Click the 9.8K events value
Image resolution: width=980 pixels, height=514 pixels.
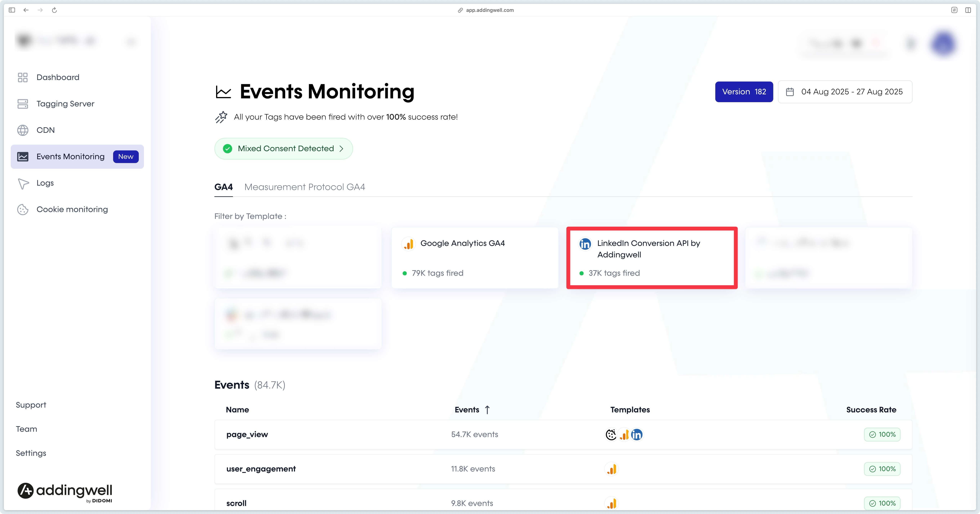(472, 504)
